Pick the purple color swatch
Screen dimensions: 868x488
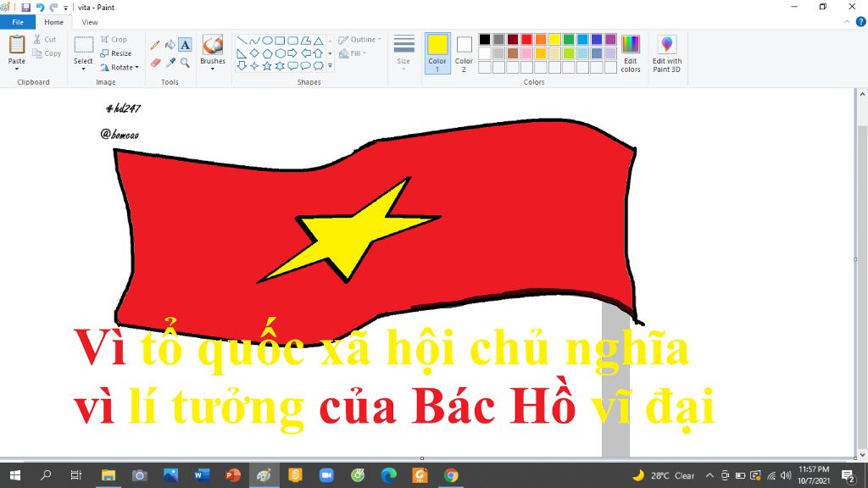coord(610,39)
